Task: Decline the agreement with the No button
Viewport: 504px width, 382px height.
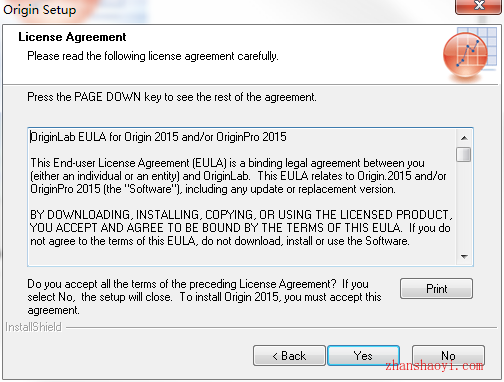Action: pyautogui.click(x=448, y=355)
